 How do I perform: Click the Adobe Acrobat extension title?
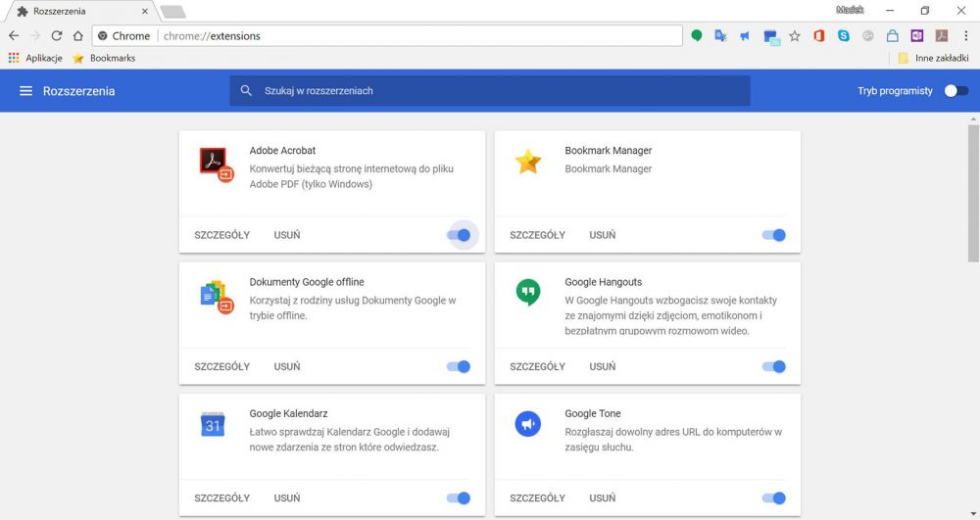point(282,151)
